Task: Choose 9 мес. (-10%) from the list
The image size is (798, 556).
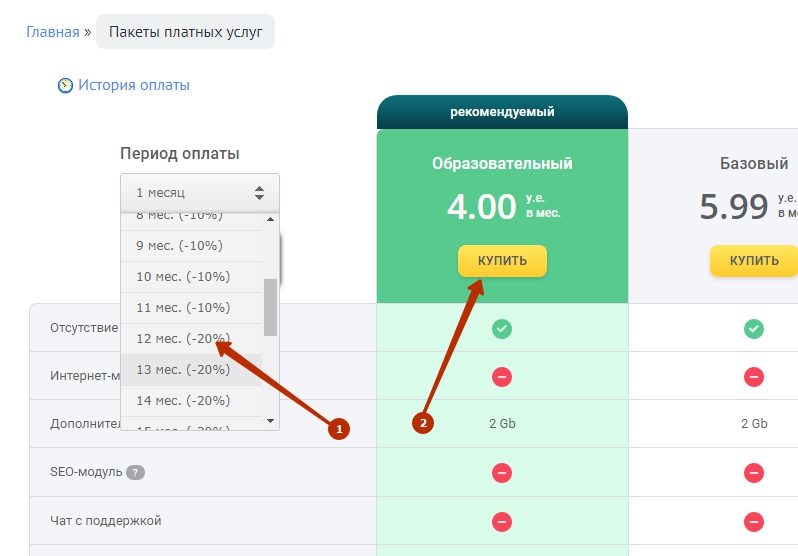Action: [x=179, y=246]
